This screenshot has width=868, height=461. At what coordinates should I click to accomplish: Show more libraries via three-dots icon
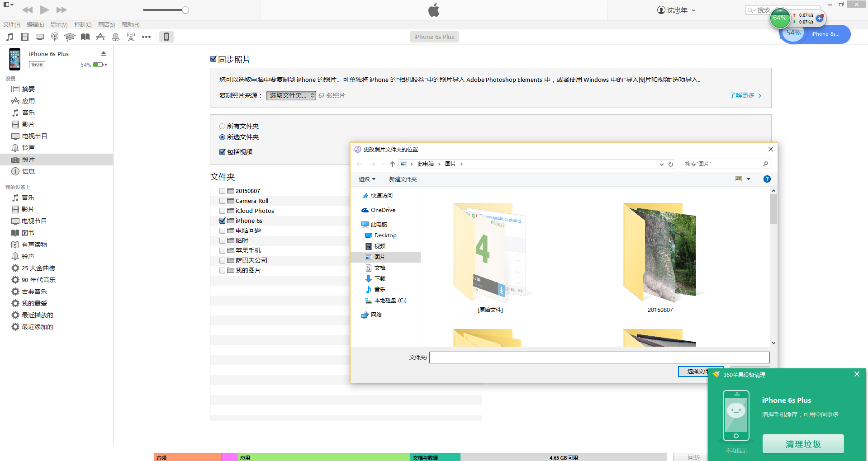(x=146, y=37)
